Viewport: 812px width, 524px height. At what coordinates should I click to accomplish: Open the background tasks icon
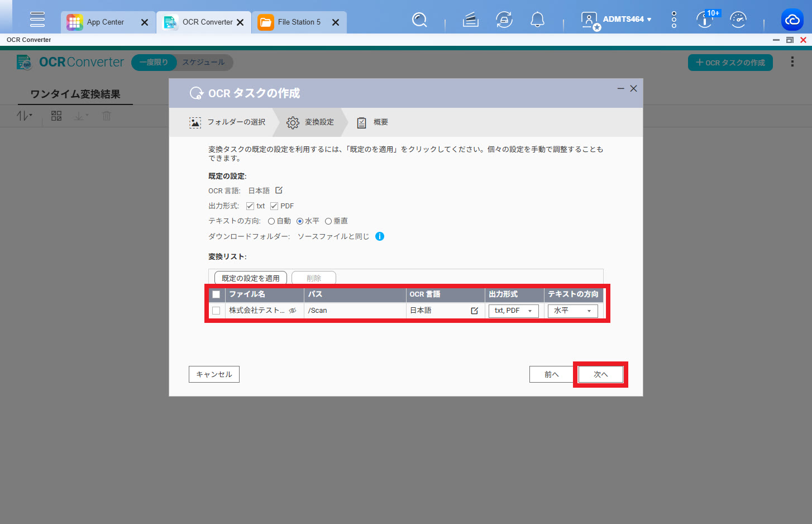[x=504, y=20]
